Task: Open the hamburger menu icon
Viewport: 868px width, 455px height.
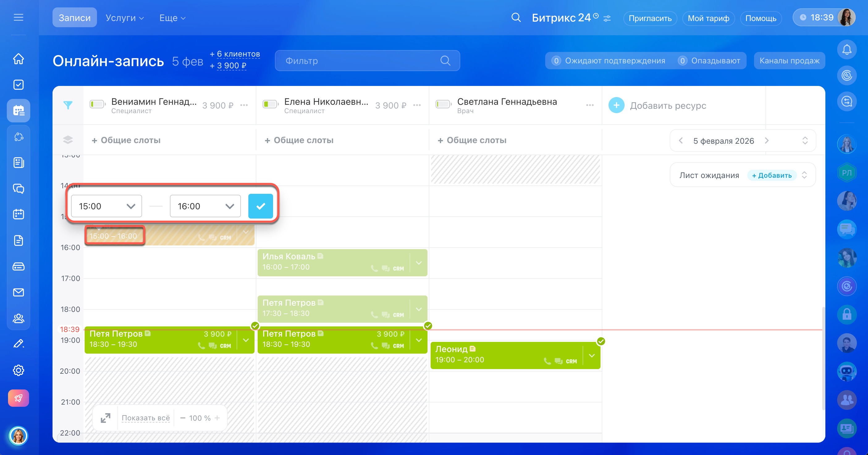Action: (19, 17)
